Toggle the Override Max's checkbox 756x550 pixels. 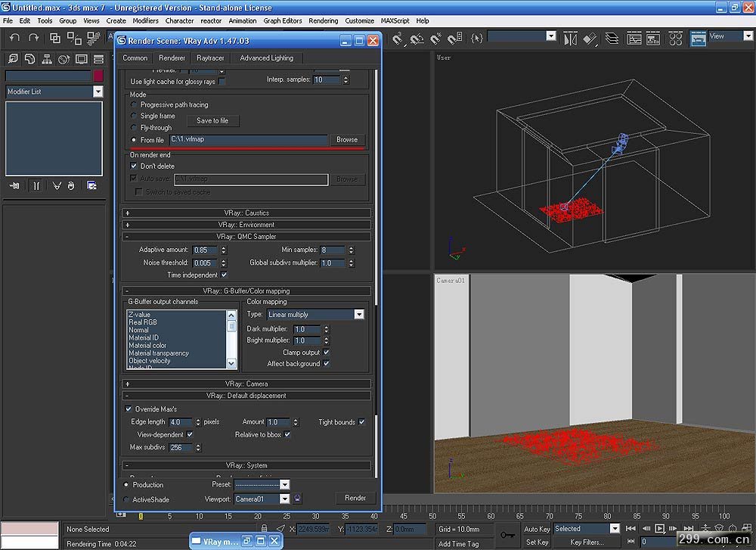[129, 409]
